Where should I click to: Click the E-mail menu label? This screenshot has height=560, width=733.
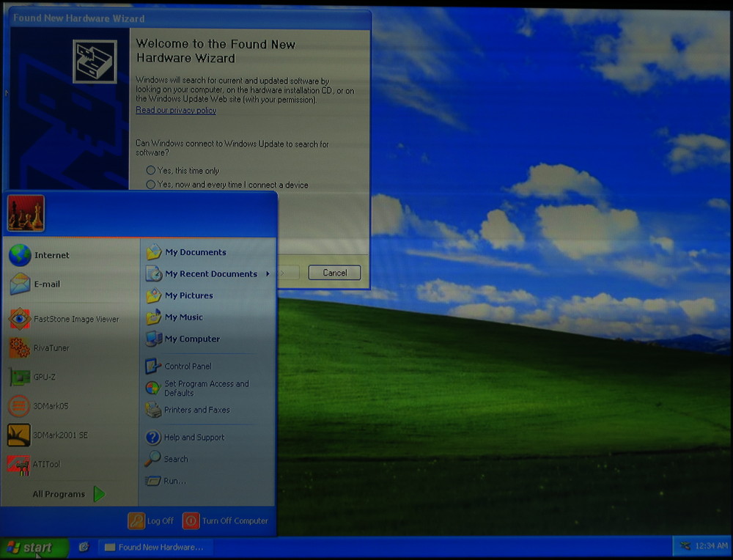point(47,284)
